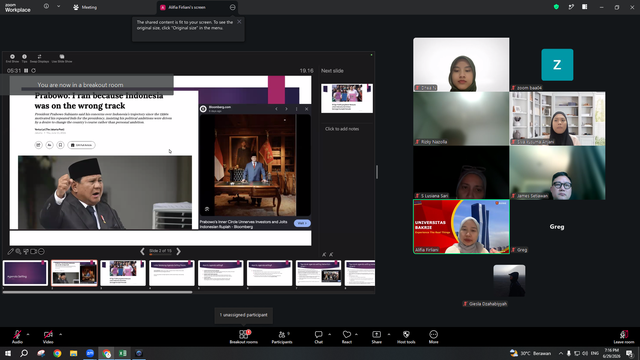This screenshot has height=360, width=640.
Task: Select the third slide thumbnail with pink shirts
Action: pos(123,273)
